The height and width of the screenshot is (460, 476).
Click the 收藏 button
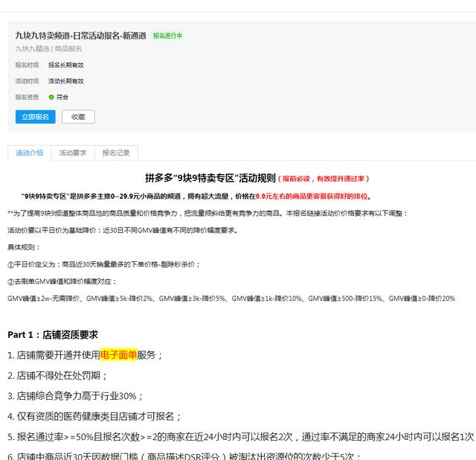tap(78, 117)
